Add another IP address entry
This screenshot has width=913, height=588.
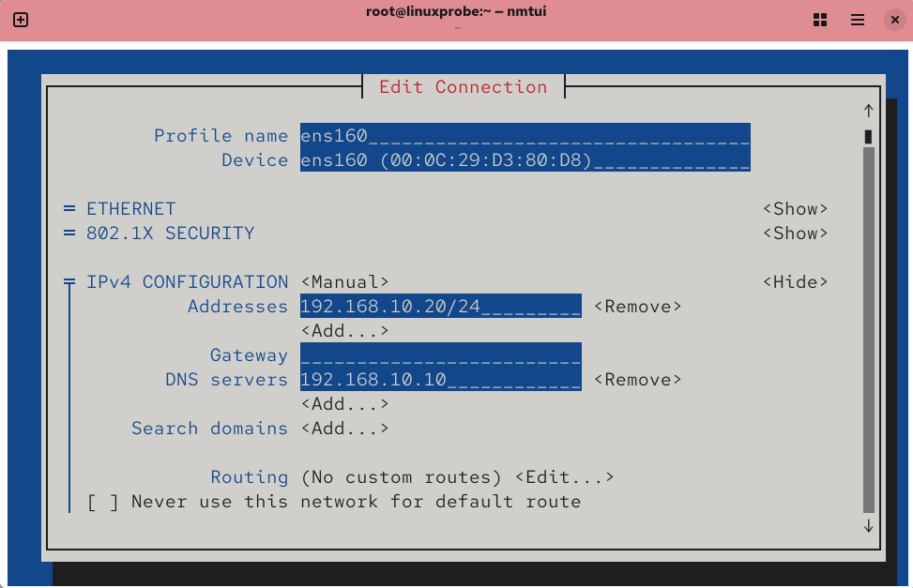pos(344,331)
